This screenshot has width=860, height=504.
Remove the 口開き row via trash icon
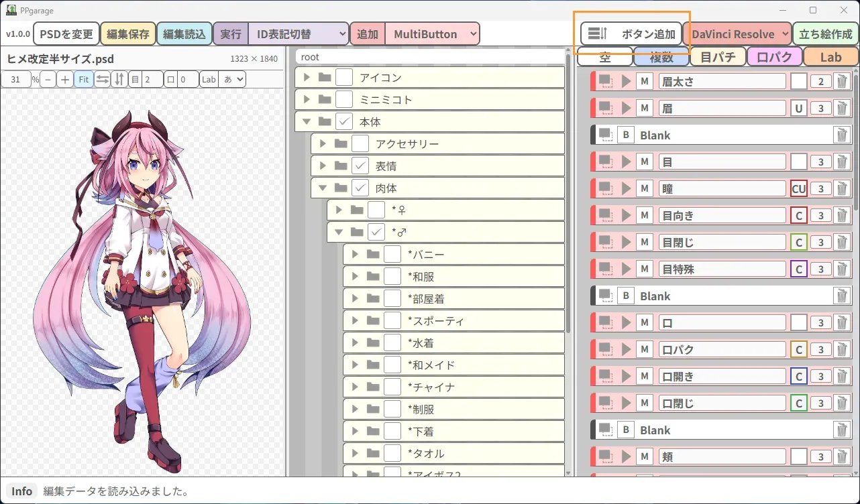pyautogui.click(x=841, y=377)
